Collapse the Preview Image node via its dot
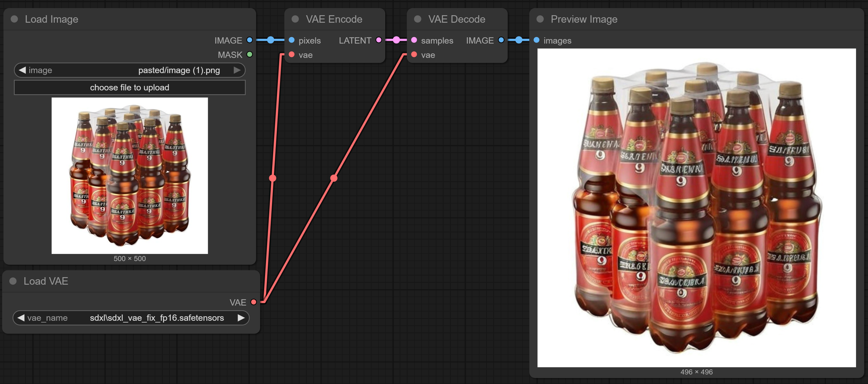This screenshot has width=868, height=384. (540, 19)
